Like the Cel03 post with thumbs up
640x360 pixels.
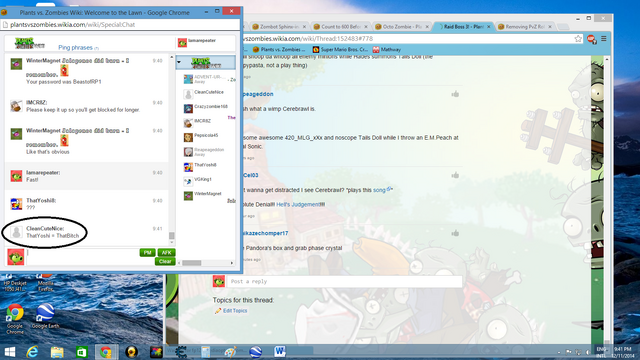click(x=455, y=176)
